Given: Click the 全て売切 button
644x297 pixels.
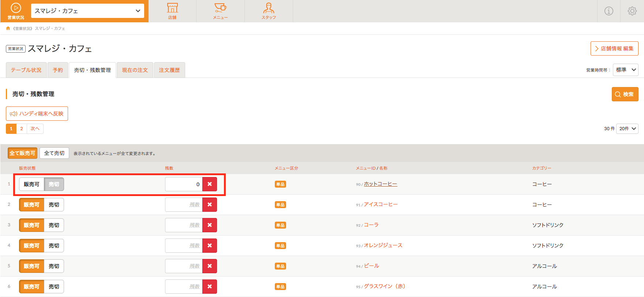Looking at the screenshot, I should pyautogui.click(x=54, y=153).
